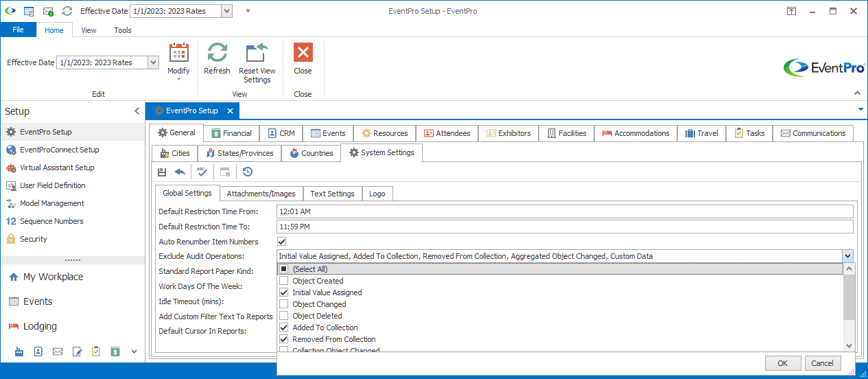Uncheck Added To Collection option

pos(283,328)
